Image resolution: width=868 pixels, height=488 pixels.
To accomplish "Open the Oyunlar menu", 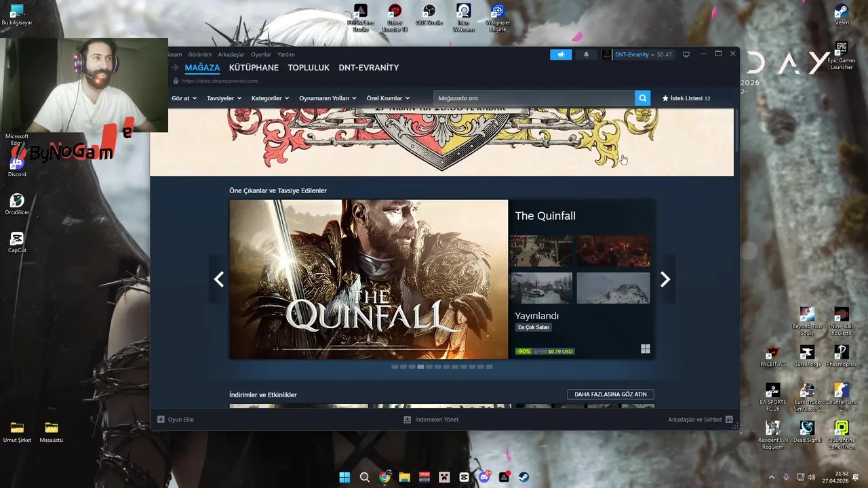I will tap(261, 54).
